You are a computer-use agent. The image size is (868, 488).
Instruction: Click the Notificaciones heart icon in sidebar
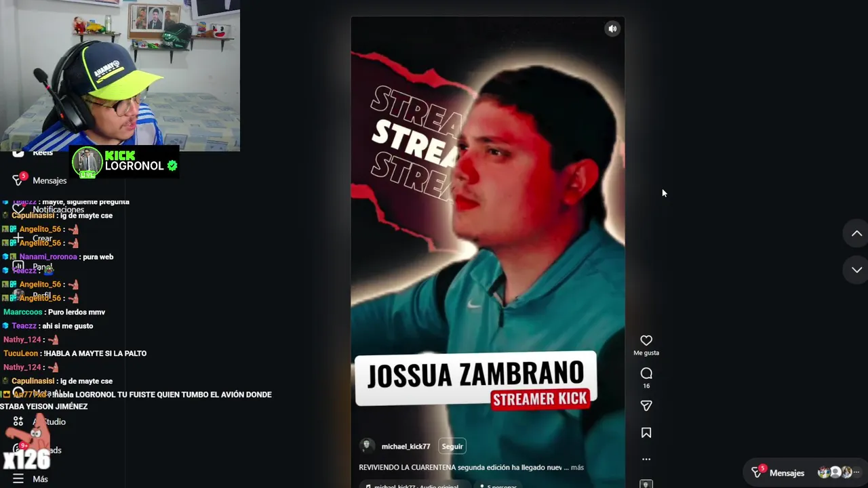[18, 209]
